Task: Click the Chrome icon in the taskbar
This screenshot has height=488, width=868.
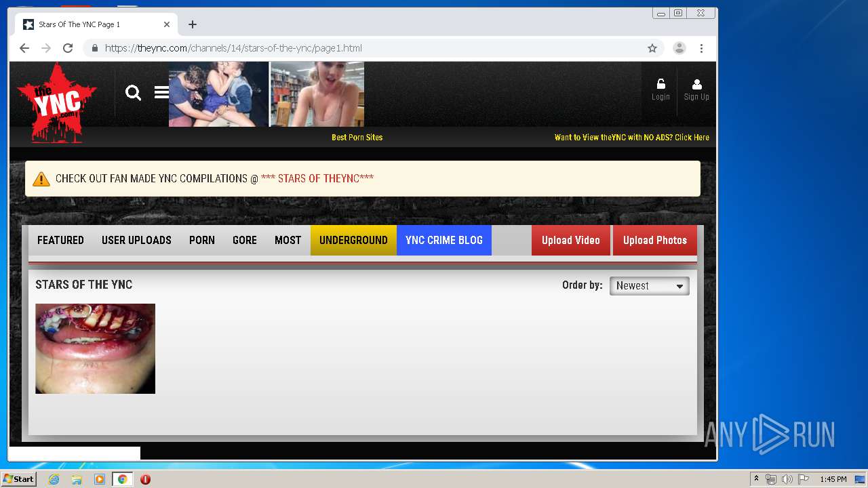Action: click(122, 479)
